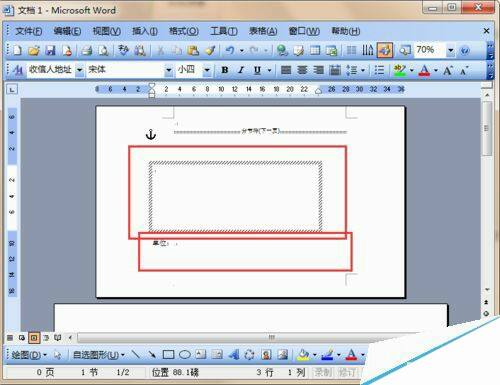Screen dimensions: 500x385
Task: Undo the last action
Action: (230, 50)
